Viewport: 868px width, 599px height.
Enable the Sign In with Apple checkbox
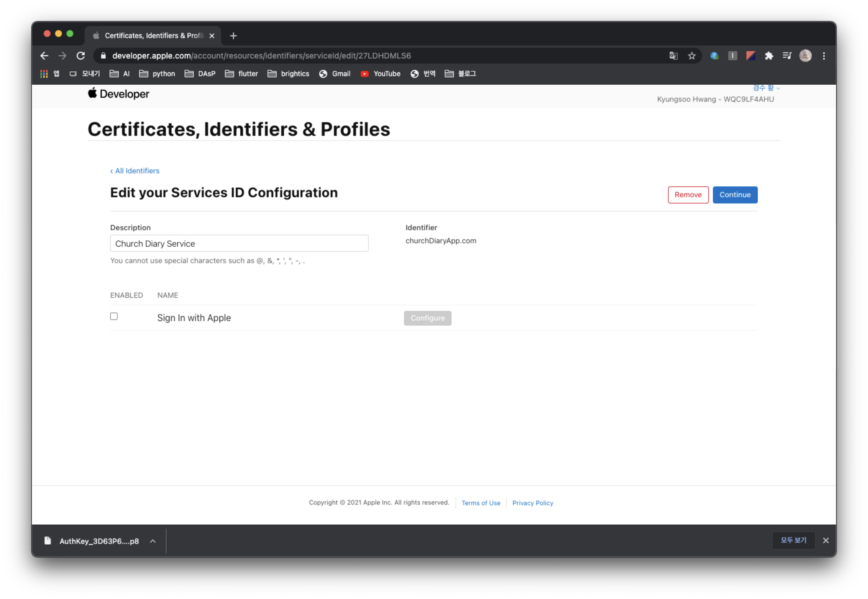[114, 316]
